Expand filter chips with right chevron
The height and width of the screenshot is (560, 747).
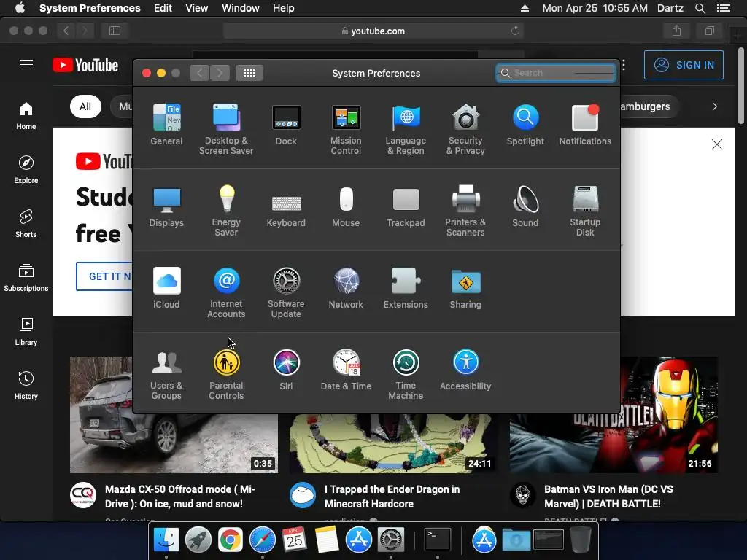[x=715, y=106]
